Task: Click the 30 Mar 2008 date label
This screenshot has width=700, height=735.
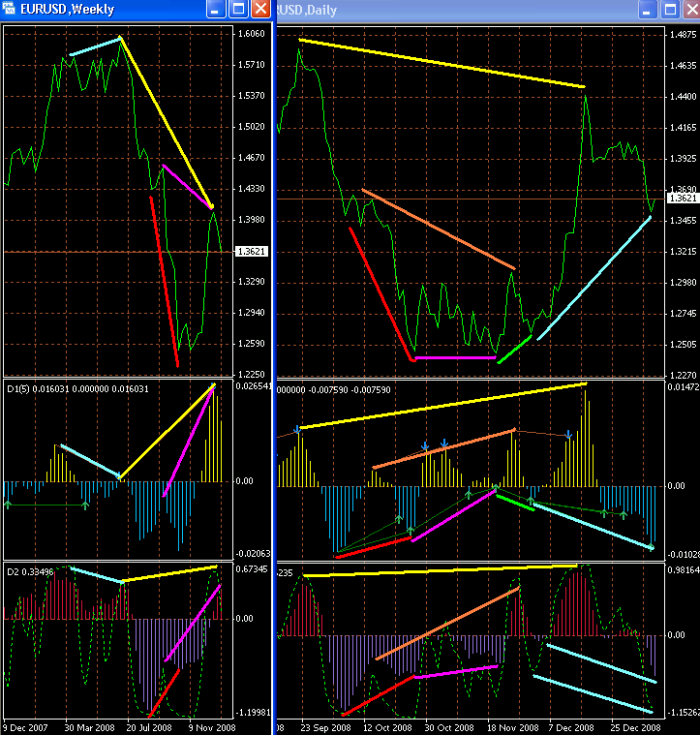Action: tap(89, 727)
